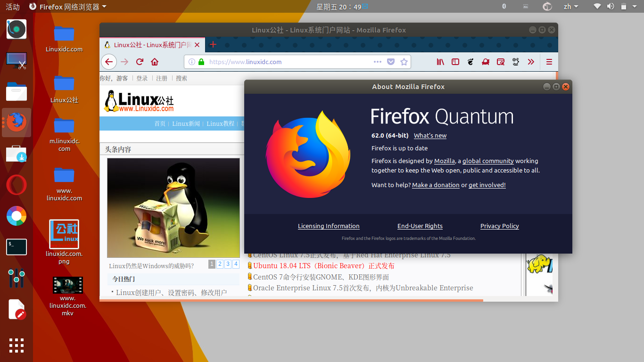Image resolution: width=644 pixels, height=362 pixels.
Task: Open the Library toolbar icon
Action: pyautogui.click(x=440, y=62)
